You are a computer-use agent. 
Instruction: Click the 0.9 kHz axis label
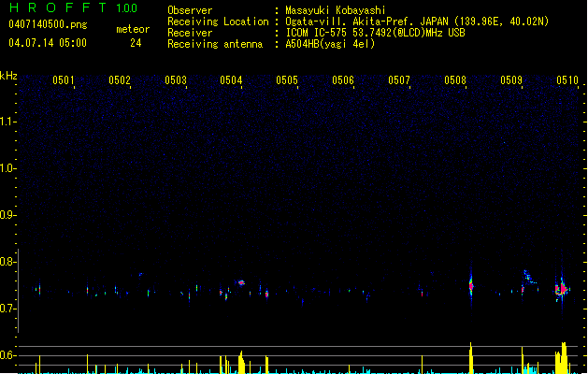tap(7, 215)
